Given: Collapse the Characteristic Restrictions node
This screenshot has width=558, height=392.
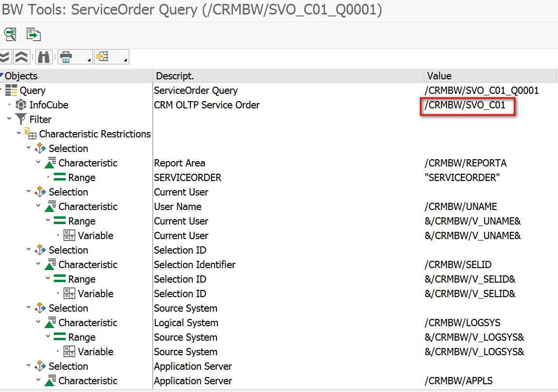Looking at the screenshot, I should (x=19, y=133).
